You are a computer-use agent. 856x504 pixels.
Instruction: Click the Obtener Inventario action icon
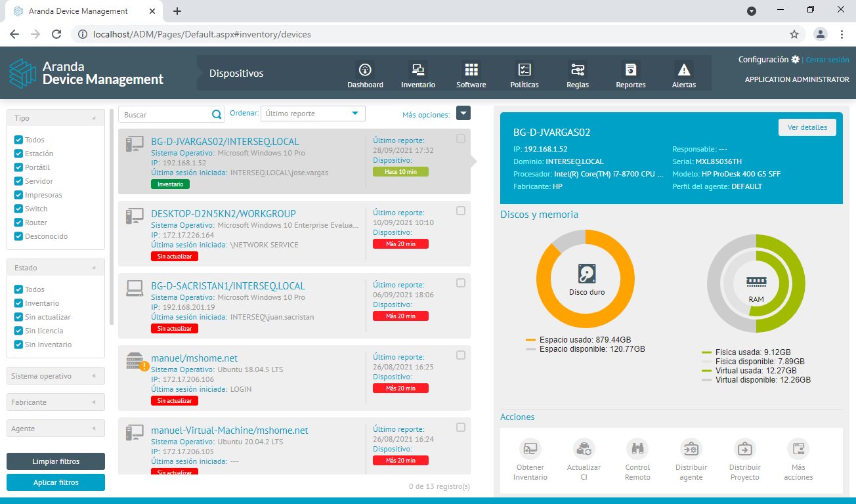click(530, 449)
